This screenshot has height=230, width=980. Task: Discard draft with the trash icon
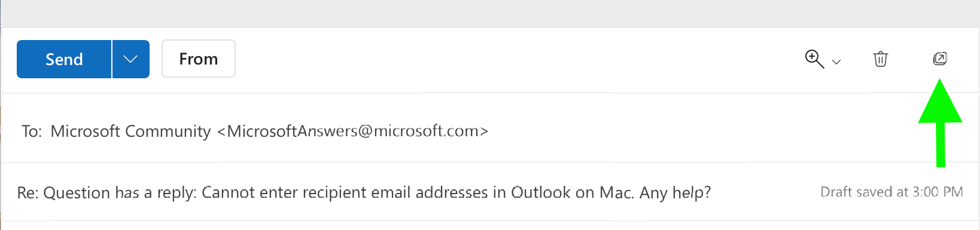pos(881,59)
